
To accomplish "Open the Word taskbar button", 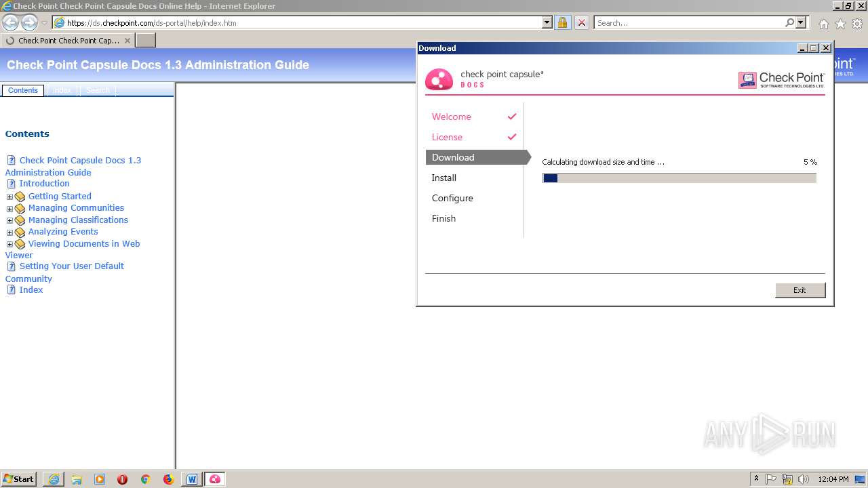I will click(x=192, y=479).
